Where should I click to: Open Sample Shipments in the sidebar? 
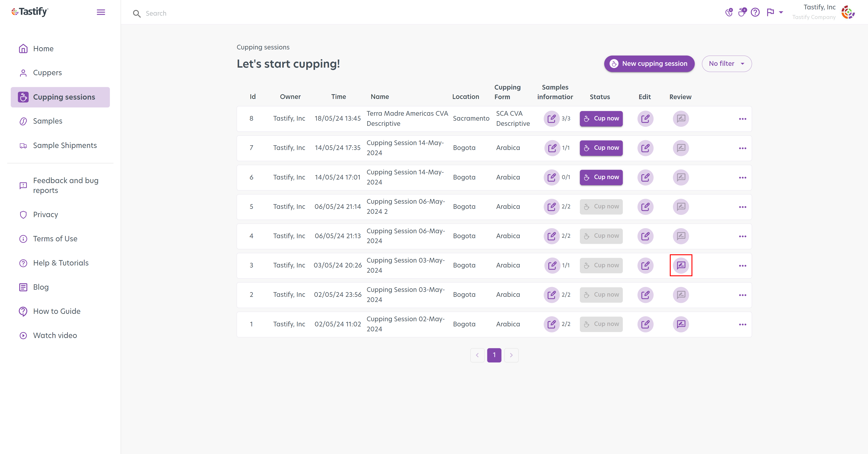tap(65, 145)
